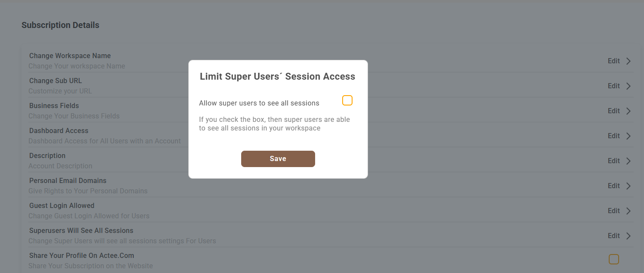
Task: Select Edit for Business Fields
Action: [x=613, y=111]
